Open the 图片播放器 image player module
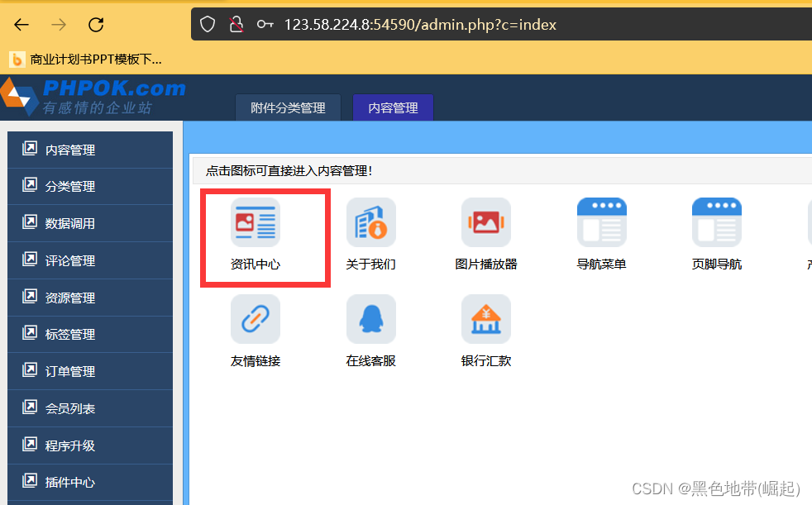 coord(485,222)
